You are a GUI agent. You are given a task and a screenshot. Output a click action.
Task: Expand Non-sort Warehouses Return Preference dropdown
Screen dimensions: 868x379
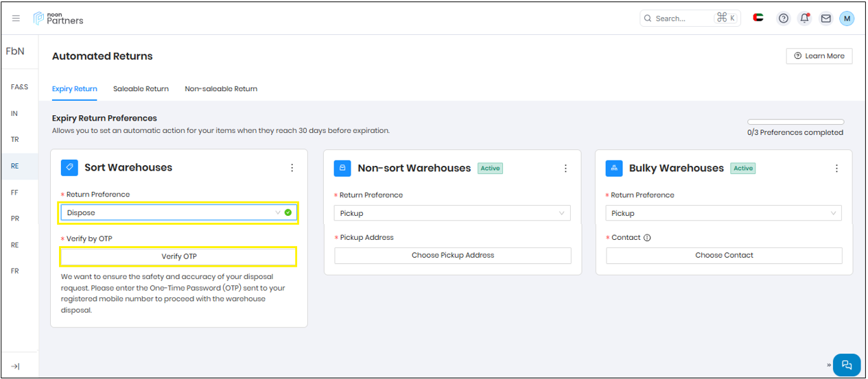tap(452, 213)
